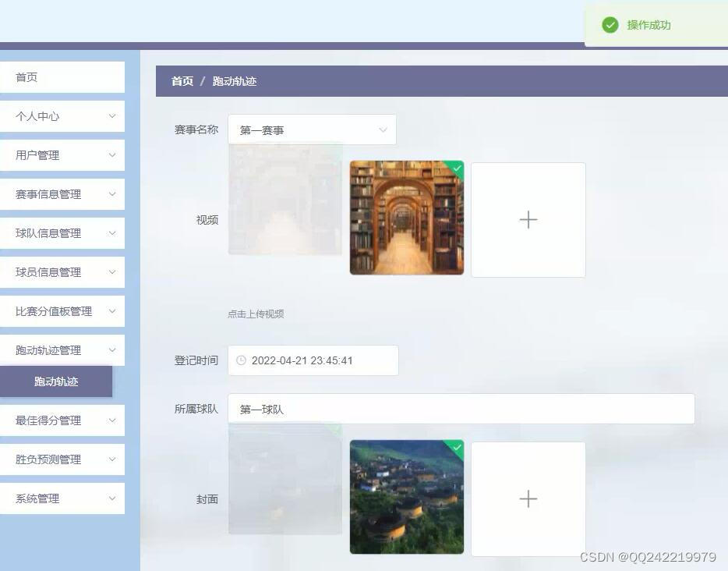
Task: Click the clock icon in 登记时间 field
Action: pyautogui.click(x=241, y=360)
